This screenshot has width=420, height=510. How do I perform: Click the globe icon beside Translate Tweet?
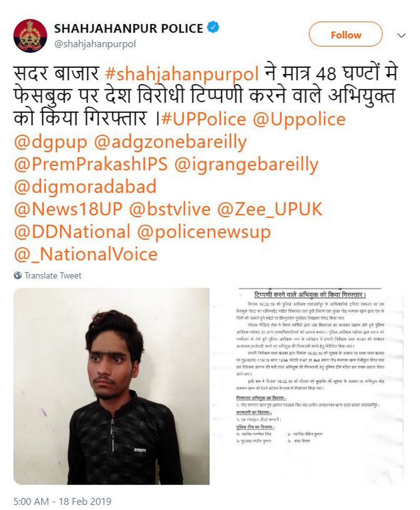pos(17,276)
